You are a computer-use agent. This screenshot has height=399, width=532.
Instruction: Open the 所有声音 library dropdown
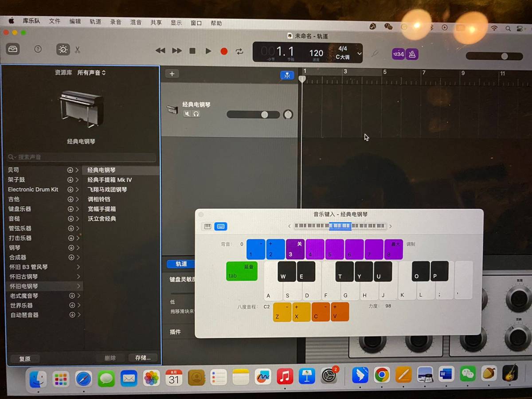tap(92, 73)
